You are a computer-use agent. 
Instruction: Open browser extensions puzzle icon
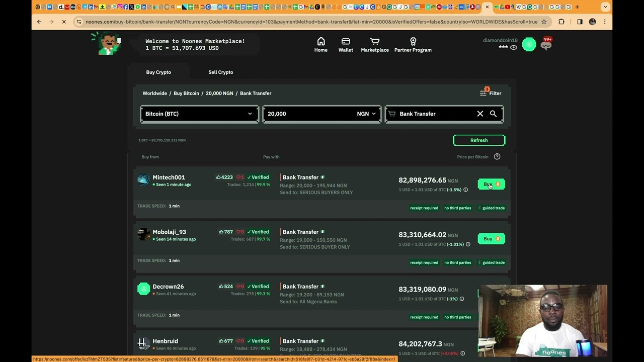tap(561, 22)
